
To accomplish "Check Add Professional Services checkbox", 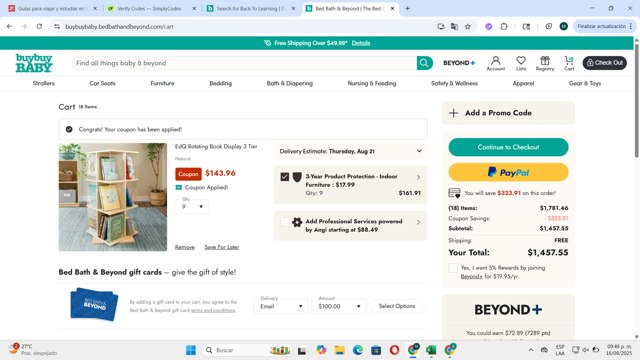I will (285, 222).
